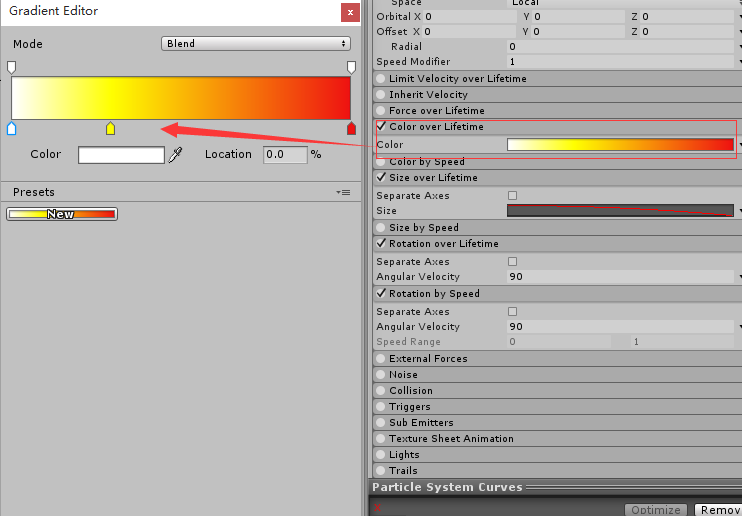This screenshot has width=742, height=516.
Task: Click the Optimize curves button
Action: pyautogui.click(x=656, y=509)
